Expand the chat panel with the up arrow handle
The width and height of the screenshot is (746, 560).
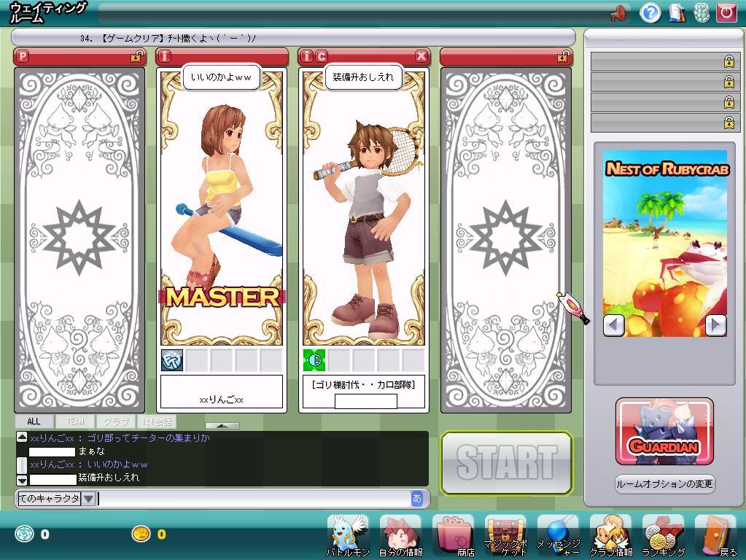pyautogui.click(x=222, y=426)
